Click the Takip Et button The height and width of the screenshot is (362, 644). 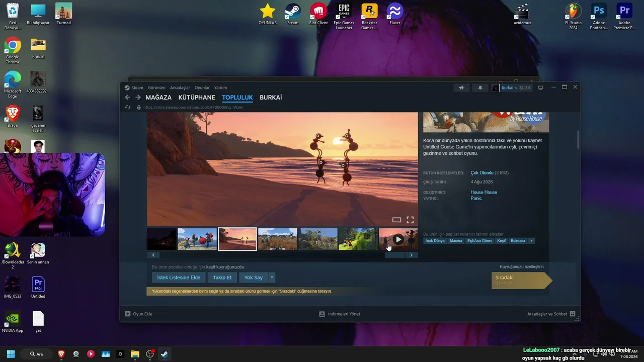pyautogui.click(x=222, y=278)
